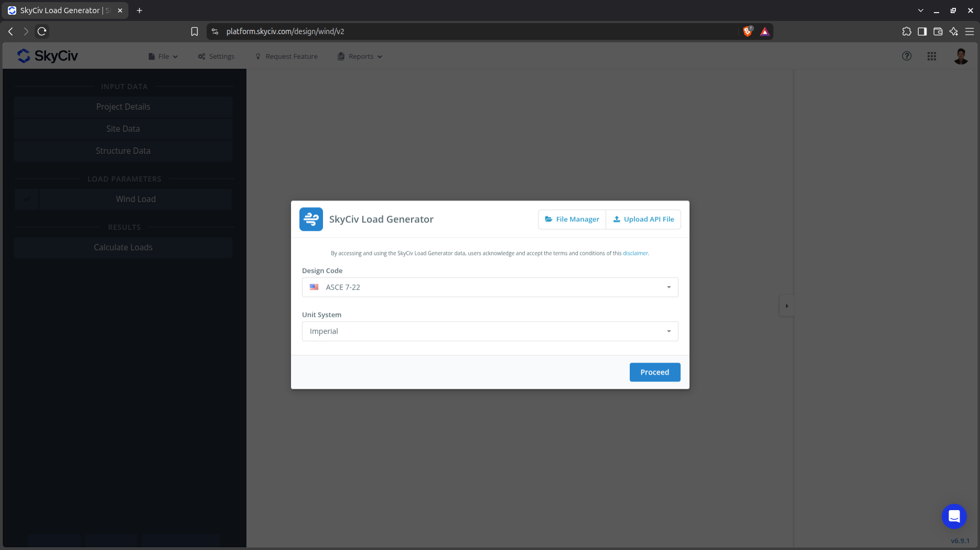Open the browser hamburger menu

coord(970,31)
